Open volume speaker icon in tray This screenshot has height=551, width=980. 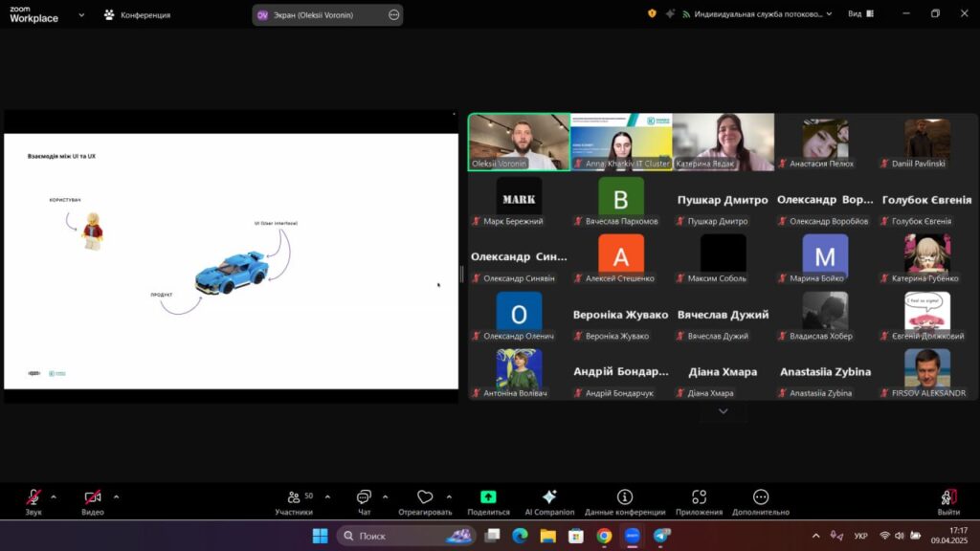click(x=900, y=536)
